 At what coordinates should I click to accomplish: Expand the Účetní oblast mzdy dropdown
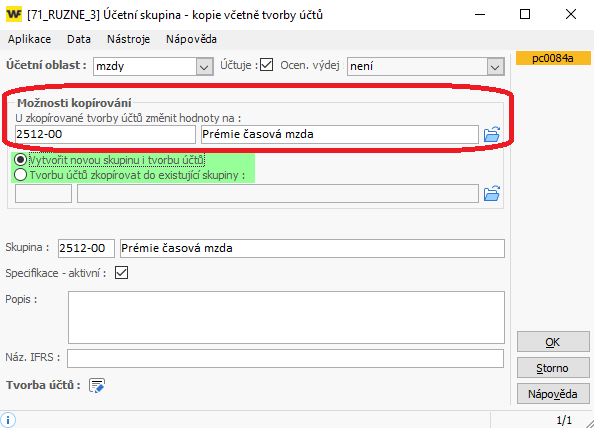tap(204, 67)
